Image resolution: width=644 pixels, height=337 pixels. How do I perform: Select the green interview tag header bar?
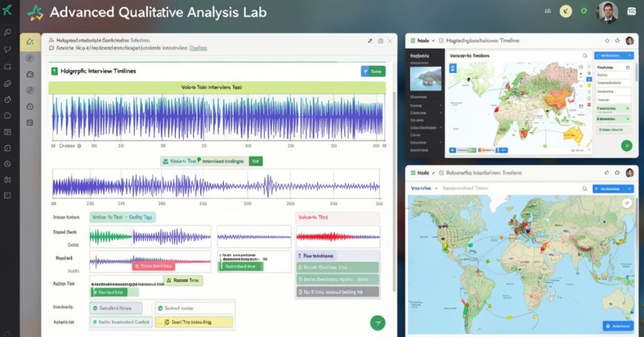click(x=217, y=87)
